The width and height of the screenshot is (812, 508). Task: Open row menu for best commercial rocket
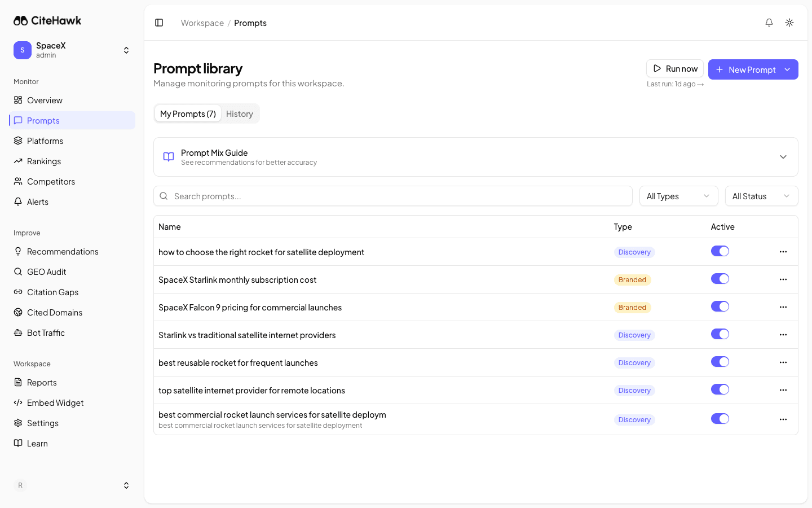click(783, 419)
